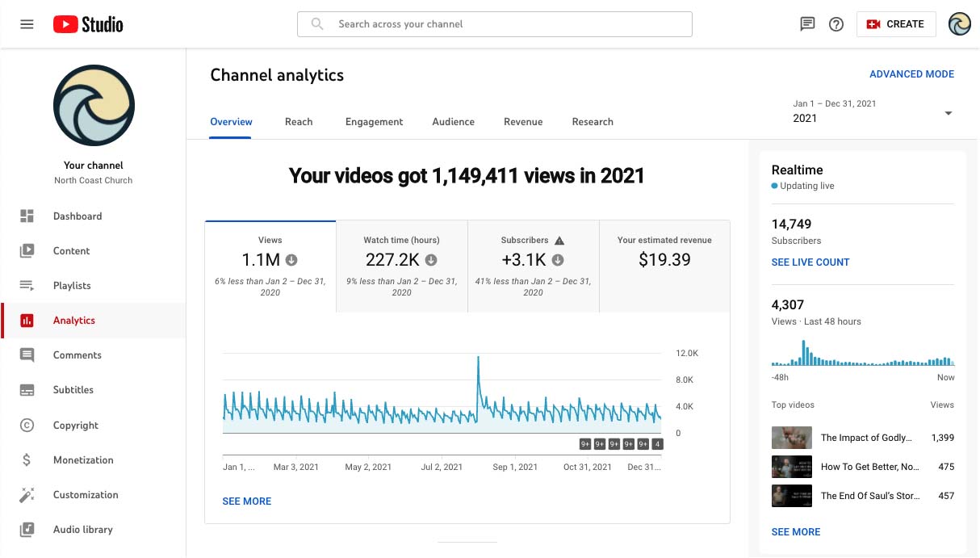Screen dimensions: 980x558
Task: Click the YouTube Studio logo
Action: (88, 24)
